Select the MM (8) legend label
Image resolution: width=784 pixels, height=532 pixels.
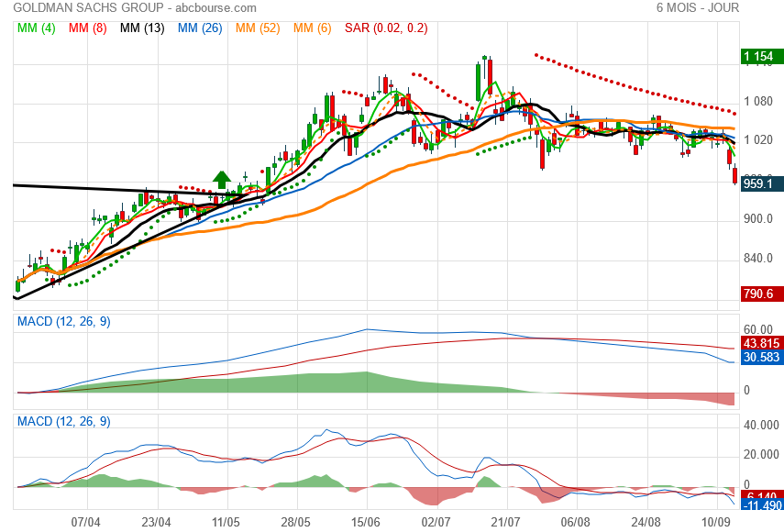(x=87, y=28)
